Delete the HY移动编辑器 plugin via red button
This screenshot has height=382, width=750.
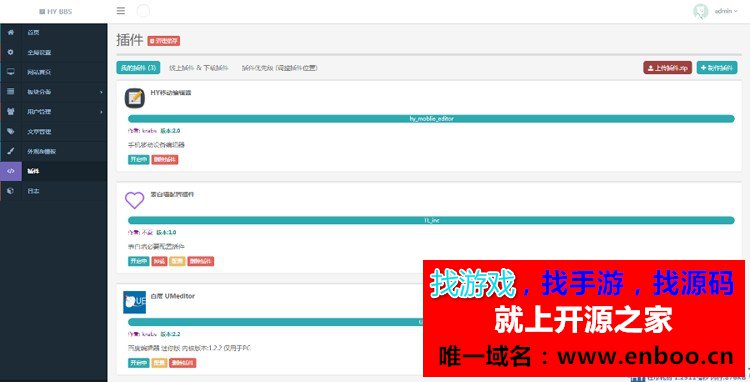click(165, 160)
